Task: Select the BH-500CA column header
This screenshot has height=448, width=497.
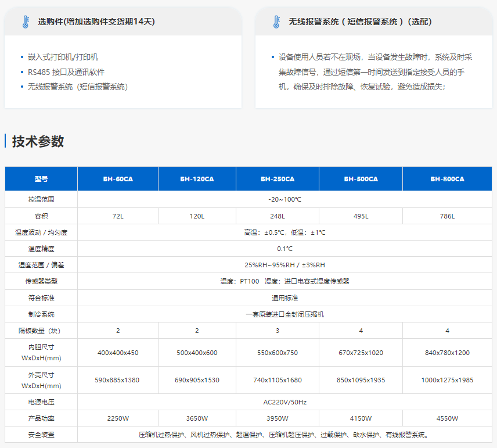Action: click(x=361, y=179)
